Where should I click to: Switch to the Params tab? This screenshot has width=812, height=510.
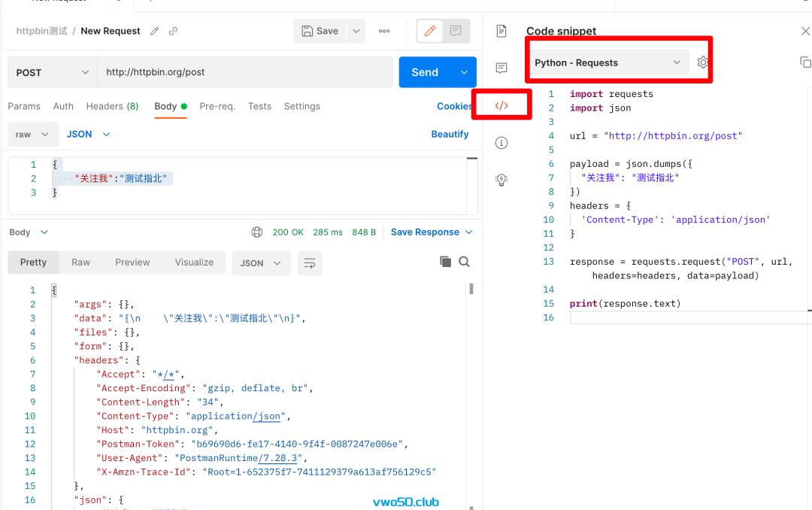point(24,106)
